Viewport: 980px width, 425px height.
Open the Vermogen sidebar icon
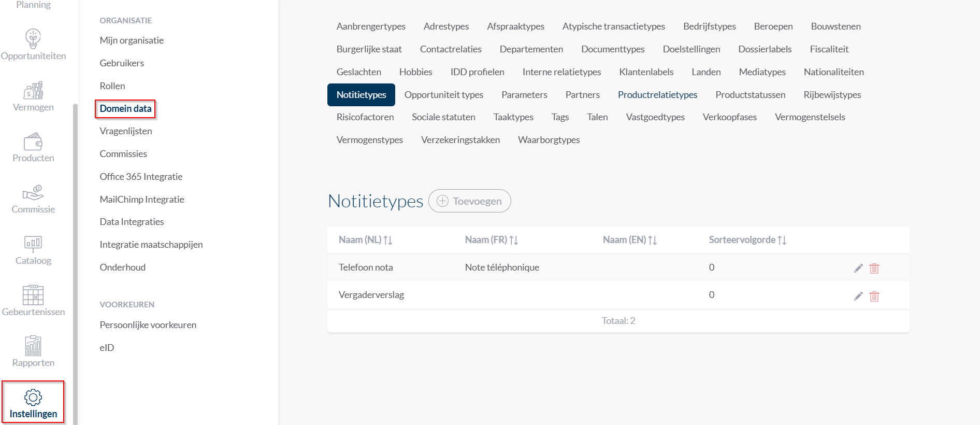33,91
